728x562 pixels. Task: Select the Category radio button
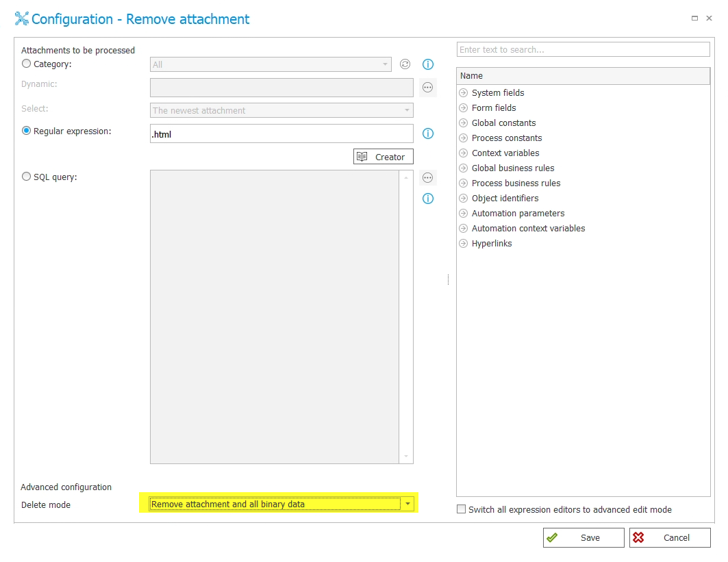pos(27,64)
